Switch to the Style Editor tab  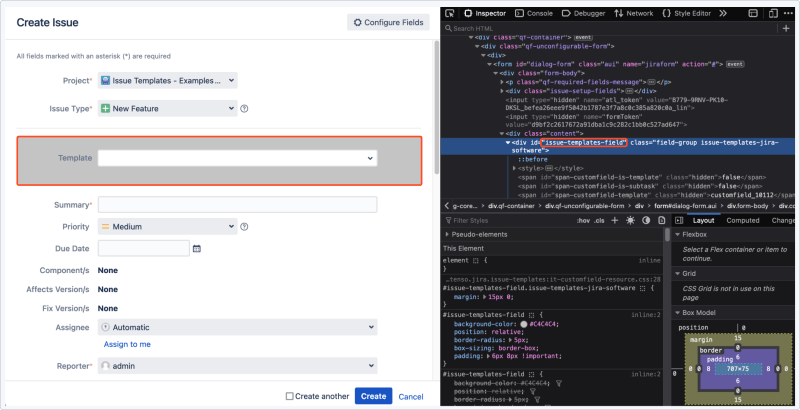687,13
